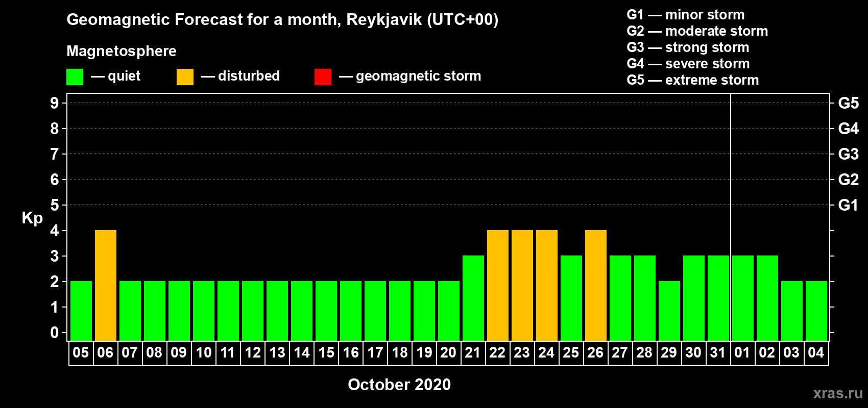This screenshot has height=408, width=868.
Task: Click the green bar above date 05
Action: pos(81,311)
